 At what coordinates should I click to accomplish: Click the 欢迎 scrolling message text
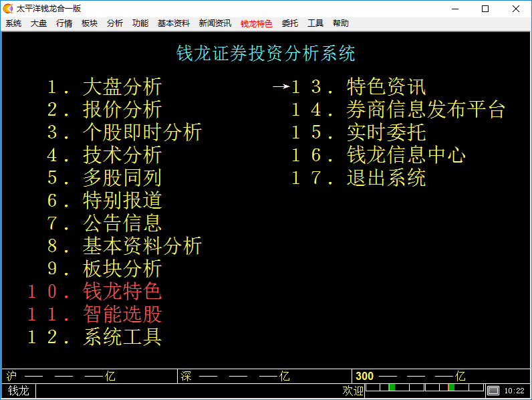[353, 391]
